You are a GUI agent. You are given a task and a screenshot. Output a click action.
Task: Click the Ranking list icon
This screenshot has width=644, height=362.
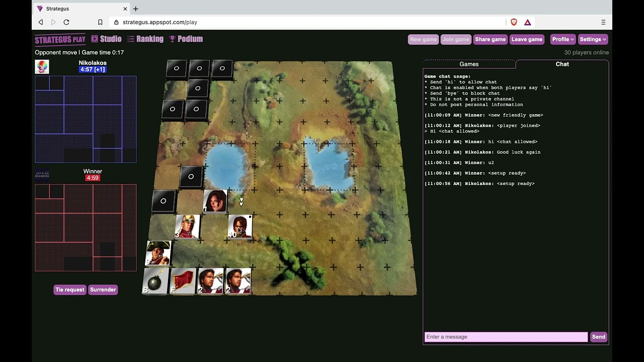pos(131,39)
